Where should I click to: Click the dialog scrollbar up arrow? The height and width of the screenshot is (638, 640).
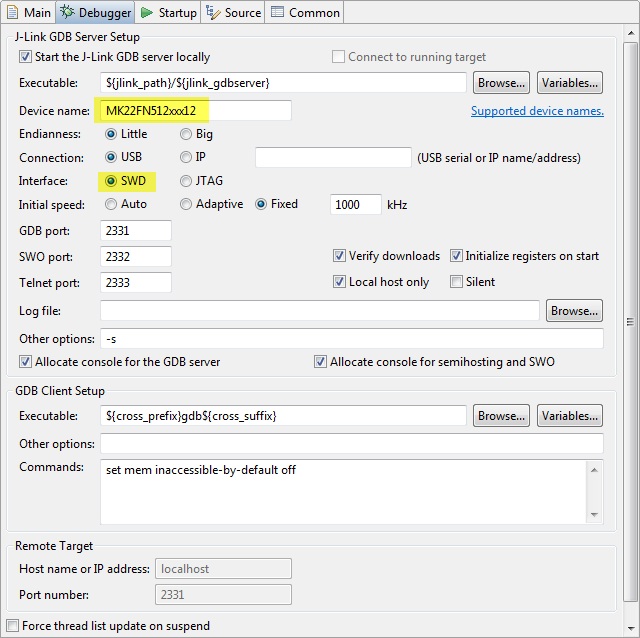tap(631, 33)
